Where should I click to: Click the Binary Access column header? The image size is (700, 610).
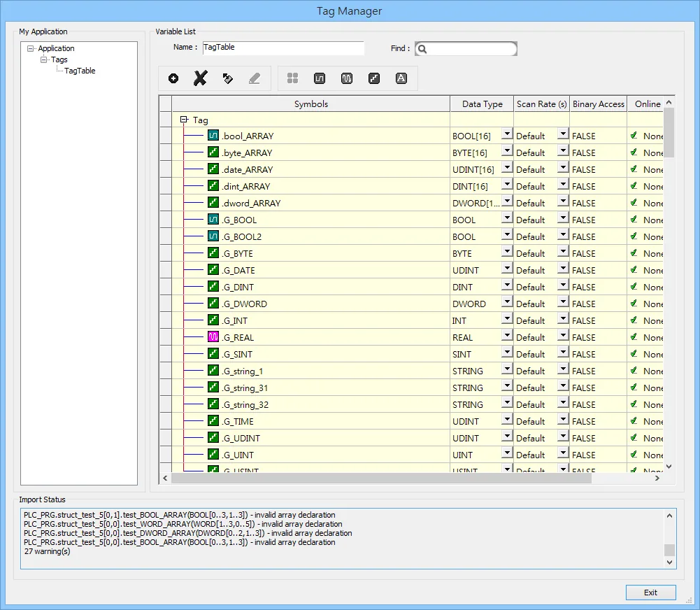(x=598, y=104)
